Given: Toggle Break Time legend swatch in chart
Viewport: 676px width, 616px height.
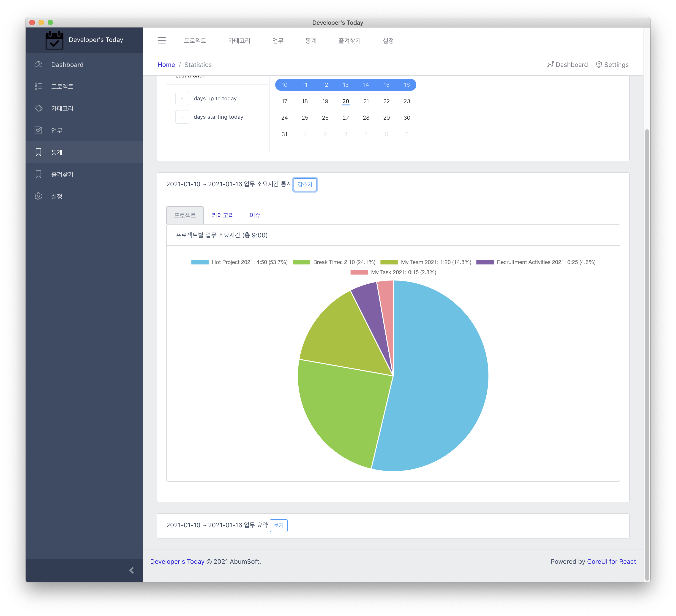Looking at the screenshot, I should (x=301, y=262).
